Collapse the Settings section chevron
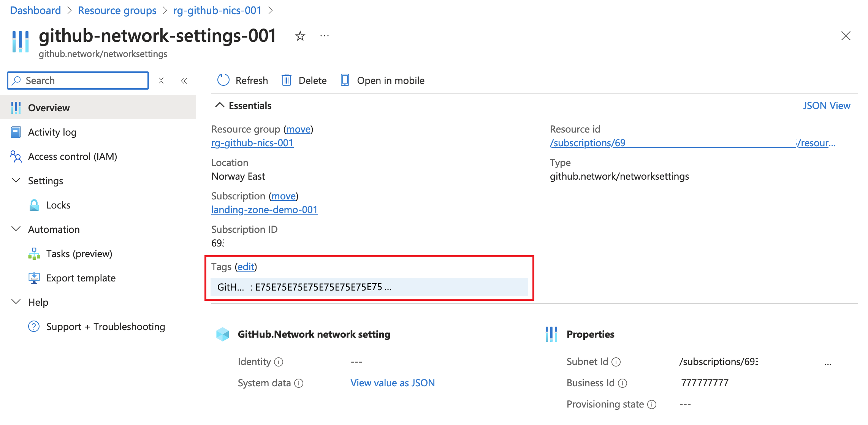This screenshot has width=868, height=425. coord(16,180)
